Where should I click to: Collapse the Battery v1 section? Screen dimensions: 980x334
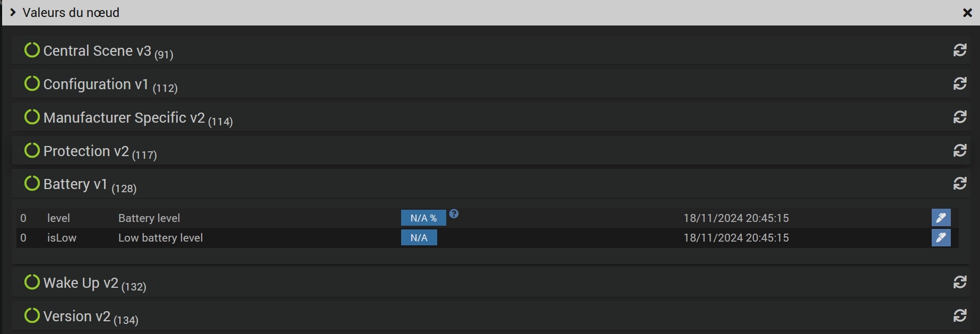[x=75, y=184]
